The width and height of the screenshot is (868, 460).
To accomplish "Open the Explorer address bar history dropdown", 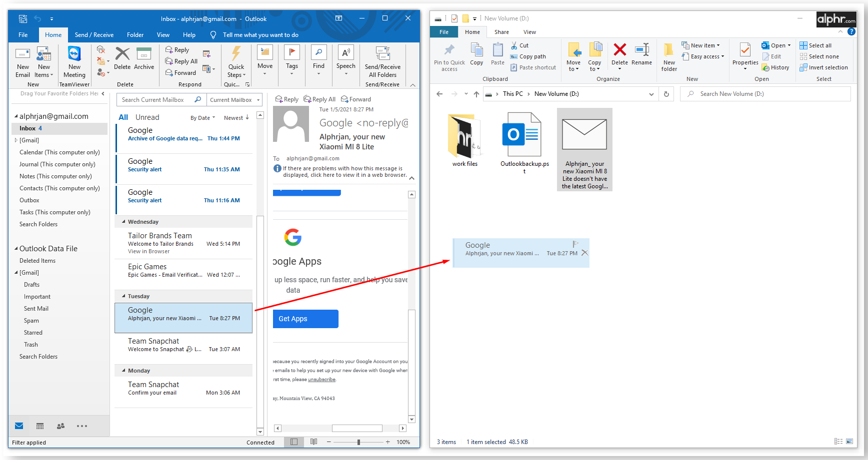I will click(651, 94).
